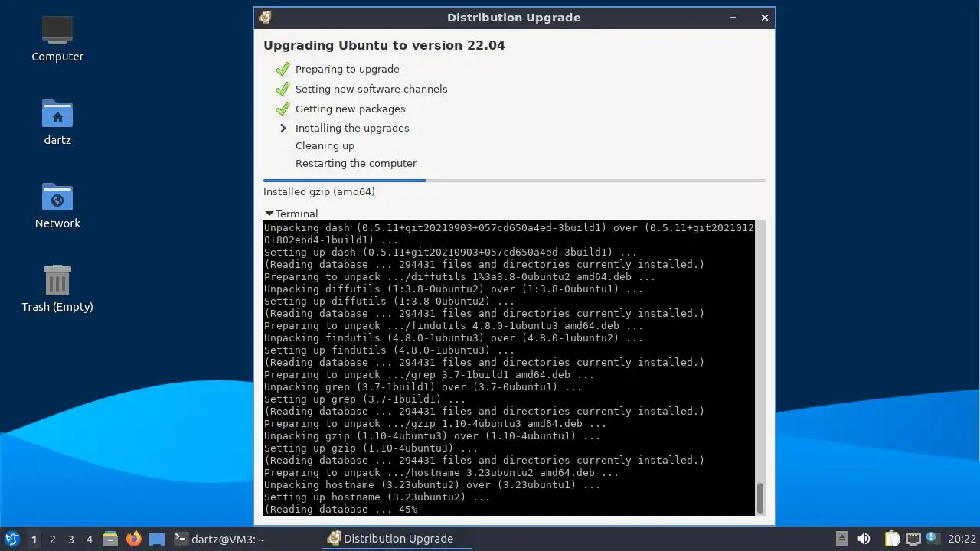Click terminal line 'Setting up diffutils (1:3.8-0ubuntu2) ...'
Viewport: 980px width, 551px height.
click(389, 301)
